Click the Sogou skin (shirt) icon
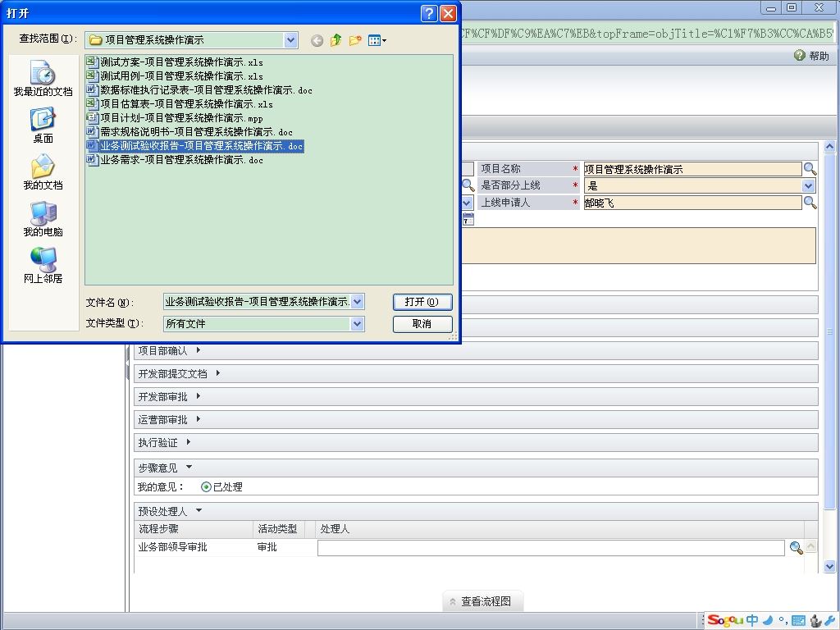This screenshot has height=630, width=840. pos(815,621)
